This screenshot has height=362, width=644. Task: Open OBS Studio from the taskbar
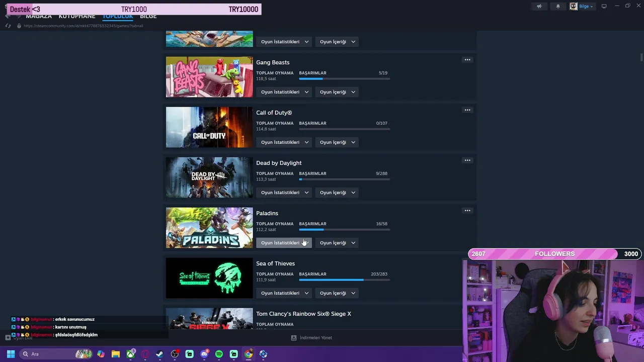175,354
